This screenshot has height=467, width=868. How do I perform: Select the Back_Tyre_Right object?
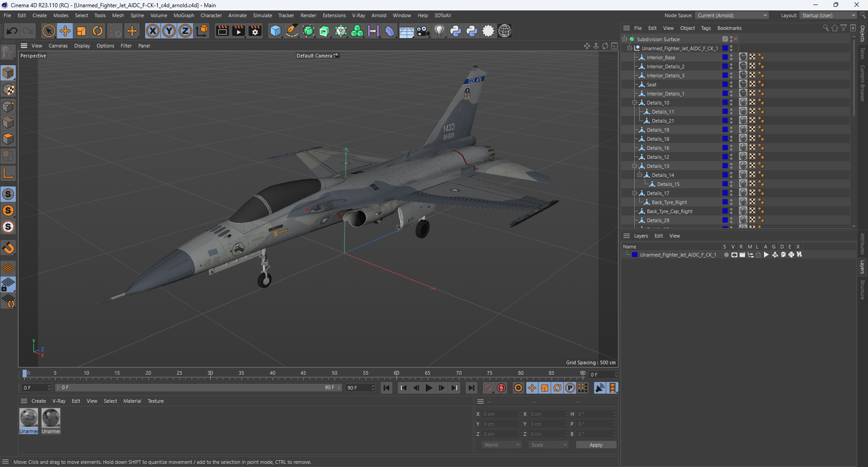tap(669, 202)
